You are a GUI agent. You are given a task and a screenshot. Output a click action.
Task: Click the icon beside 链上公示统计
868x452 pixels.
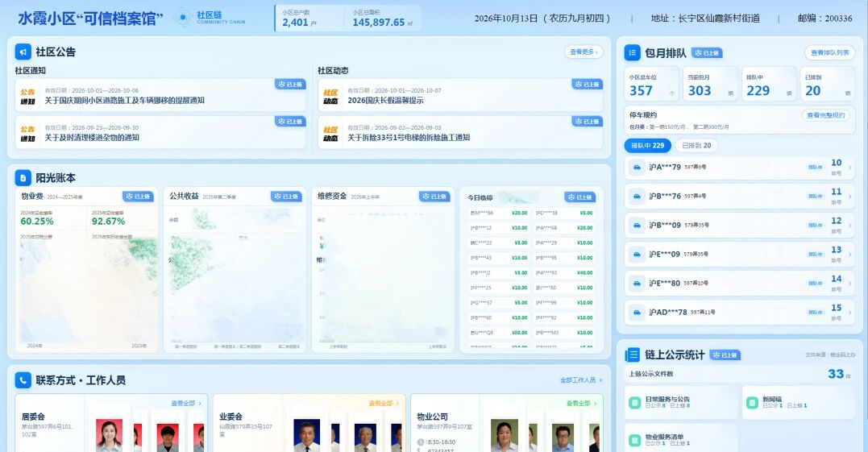(632, 355)
